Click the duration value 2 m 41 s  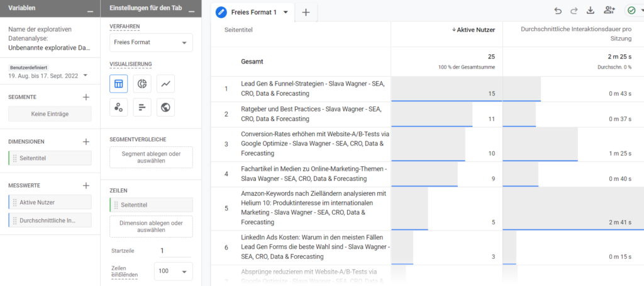pos(619,222)
